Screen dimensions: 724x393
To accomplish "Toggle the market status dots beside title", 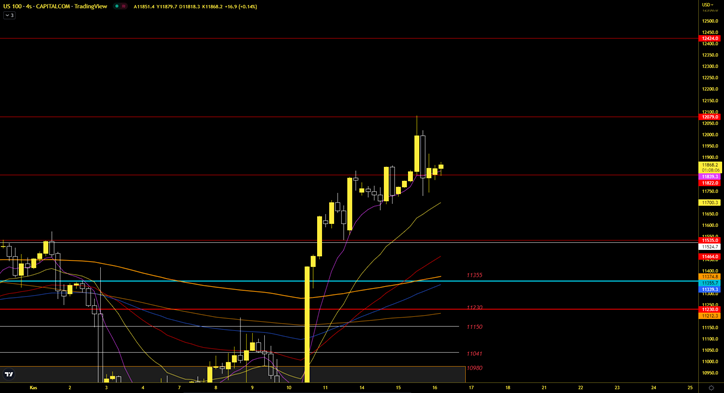I will [120, 6].
